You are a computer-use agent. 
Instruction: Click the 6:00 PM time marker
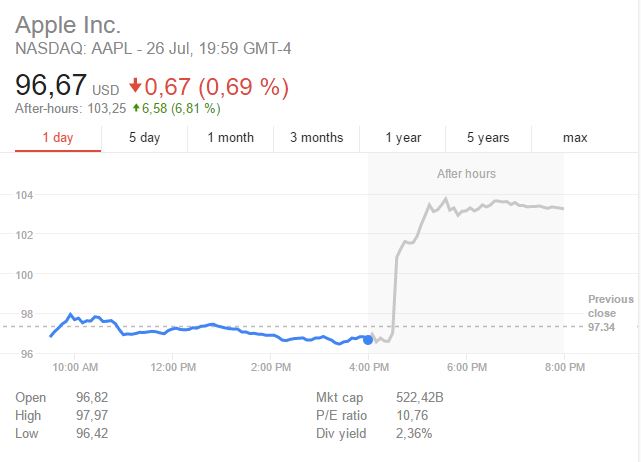(x=466, y=368)
